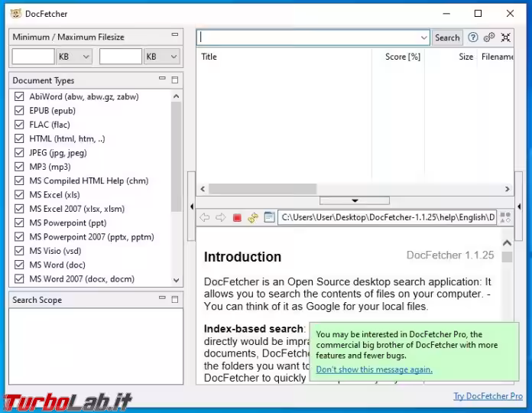This screenshot has width=532, height=413.
Task: Open the maximum filesize KB unit dropdown
Action: [162, 57]
